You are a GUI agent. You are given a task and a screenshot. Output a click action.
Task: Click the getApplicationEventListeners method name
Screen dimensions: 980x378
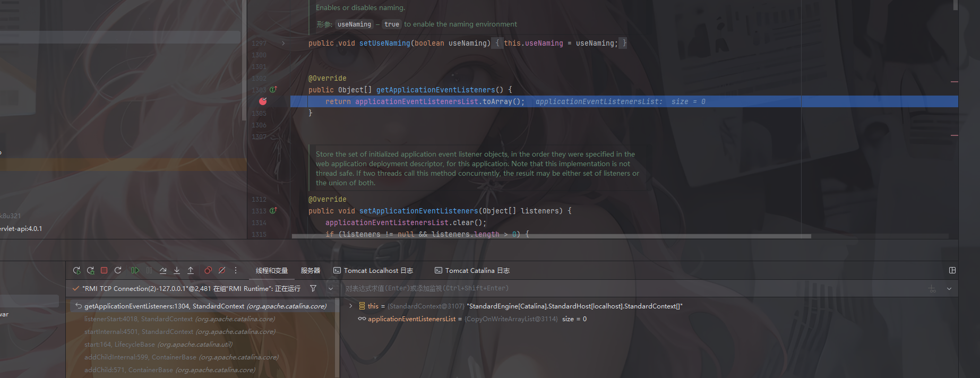click(435, 90)
